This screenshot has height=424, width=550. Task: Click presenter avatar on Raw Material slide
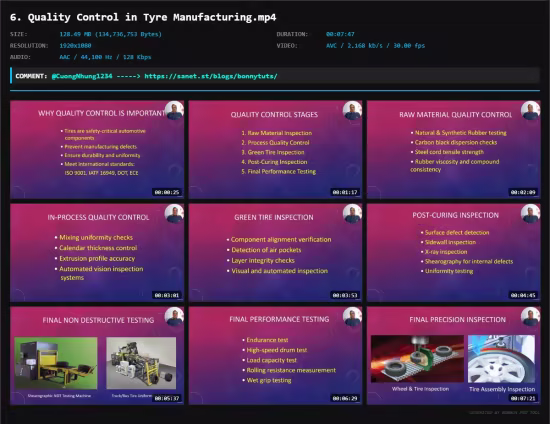[x=530, y=110]
